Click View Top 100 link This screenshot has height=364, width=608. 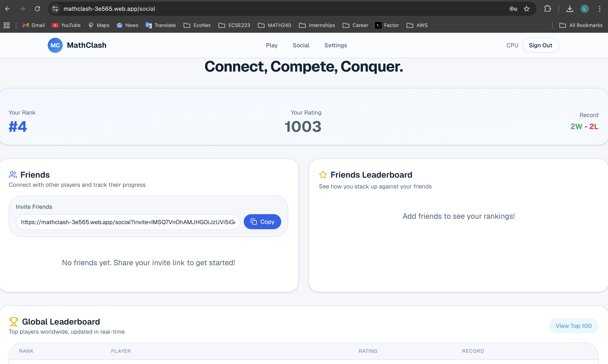coord(573,326)
